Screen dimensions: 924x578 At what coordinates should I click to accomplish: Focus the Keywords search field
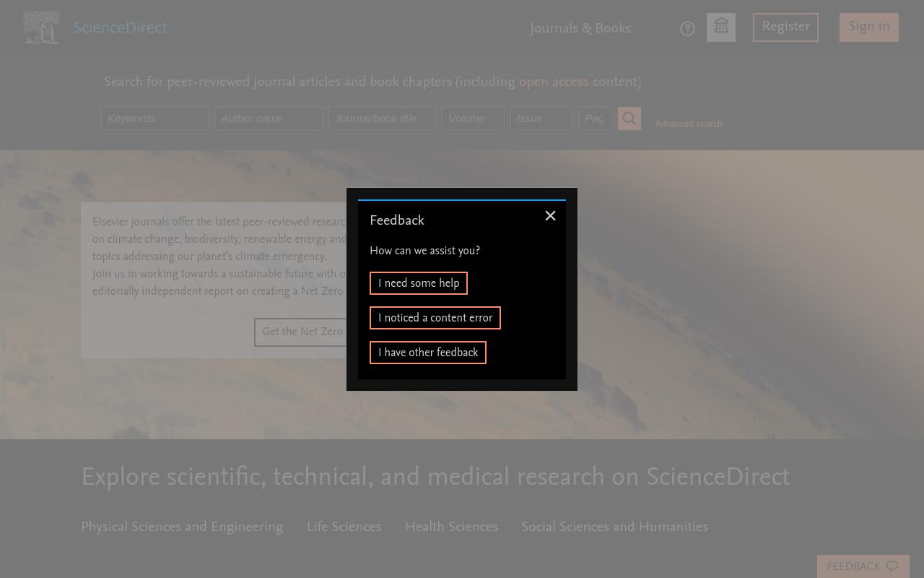[x=154, y=118]
